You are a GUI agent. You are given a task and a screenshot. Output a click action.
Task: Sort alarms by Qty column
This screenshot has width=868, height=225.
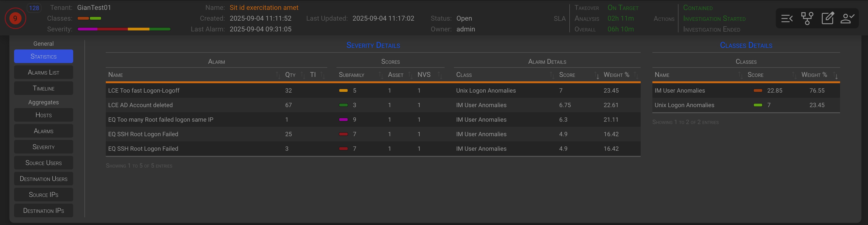tap(290, 75)
